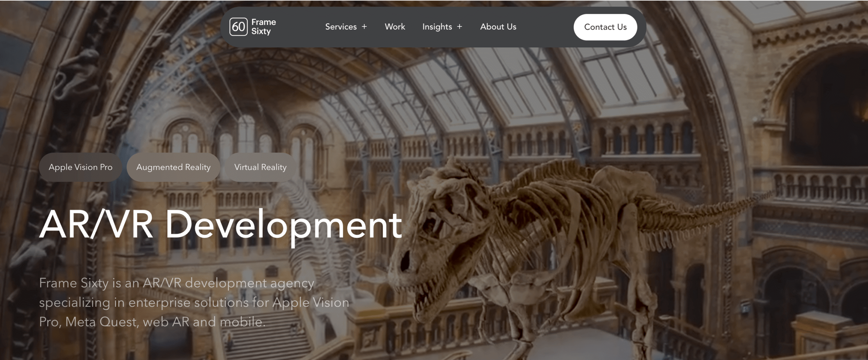
Task: Click the 60 logo icon
Action: (238, 27)
